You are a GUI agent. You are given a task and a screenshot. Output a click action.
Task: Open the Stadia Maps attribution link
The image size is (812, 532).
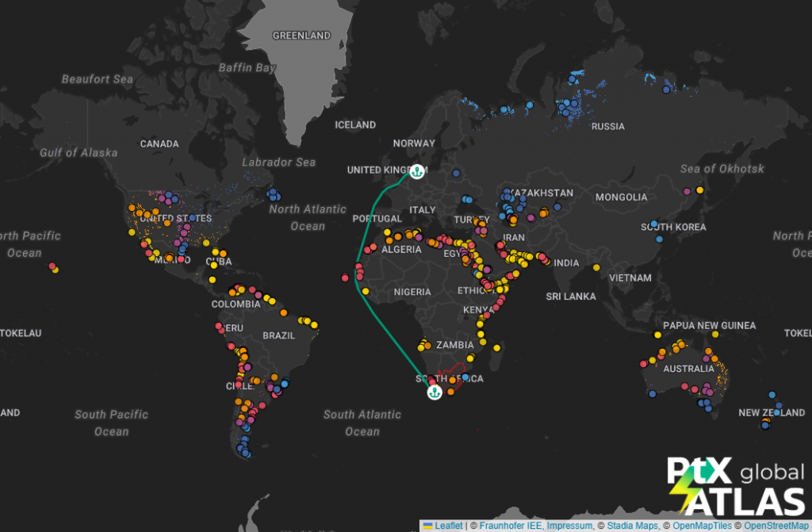point(627,526)
